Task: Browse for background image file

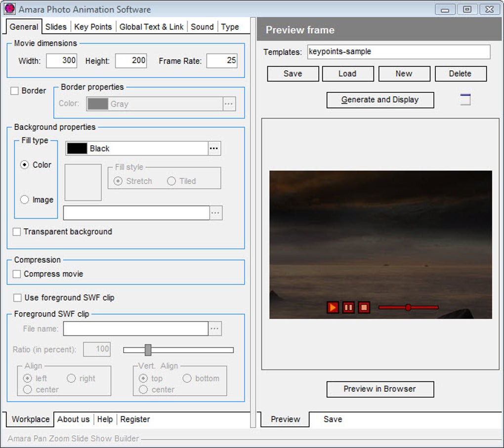Action: coord(215,213)
